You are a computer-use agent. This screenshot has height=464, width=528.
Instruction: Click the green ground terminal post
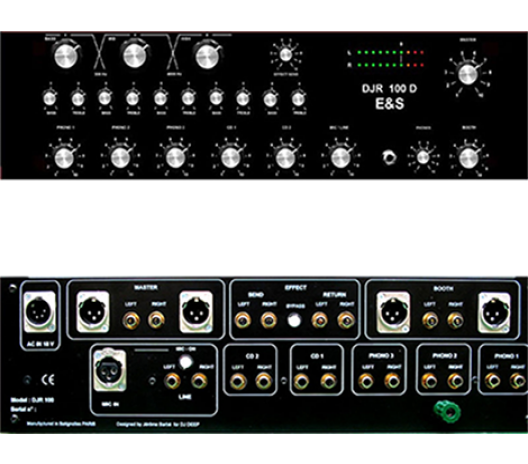pos(447,412)
